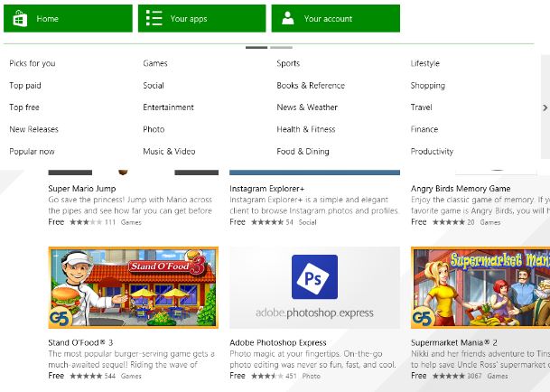Browse the Shopping category
The width and height of the screenshot is (550, 392).
click(428, 86)
